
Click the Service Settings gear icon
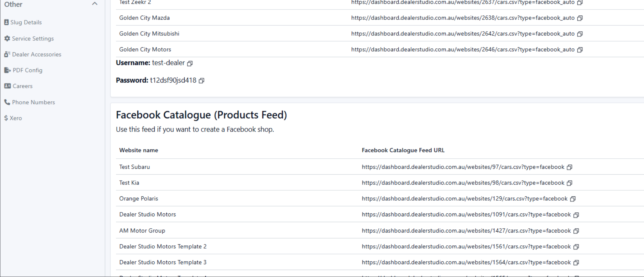tap(7, 38)
